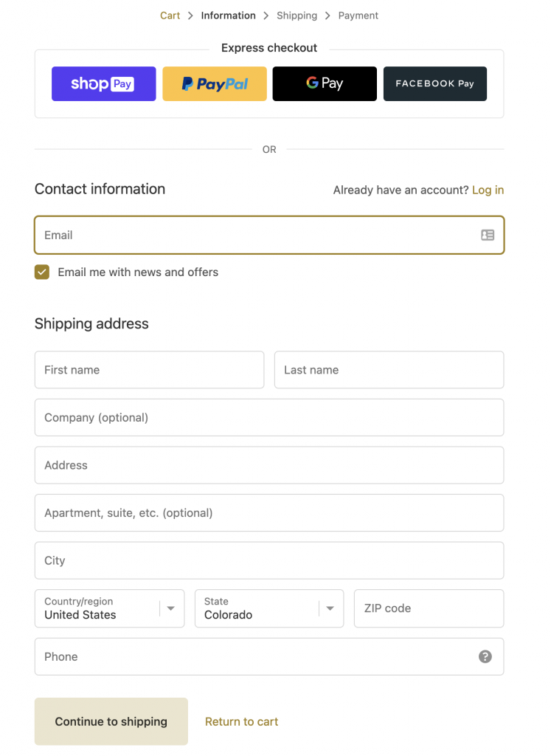Click Continue to shipping button

pyautogui.click(x=111, y=721)
